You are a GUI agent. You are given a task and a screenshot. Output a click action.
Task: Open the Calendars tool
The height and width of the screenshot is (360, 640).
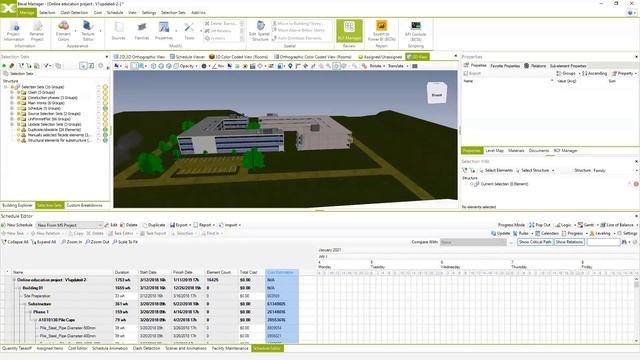click(x=547, y=233)
